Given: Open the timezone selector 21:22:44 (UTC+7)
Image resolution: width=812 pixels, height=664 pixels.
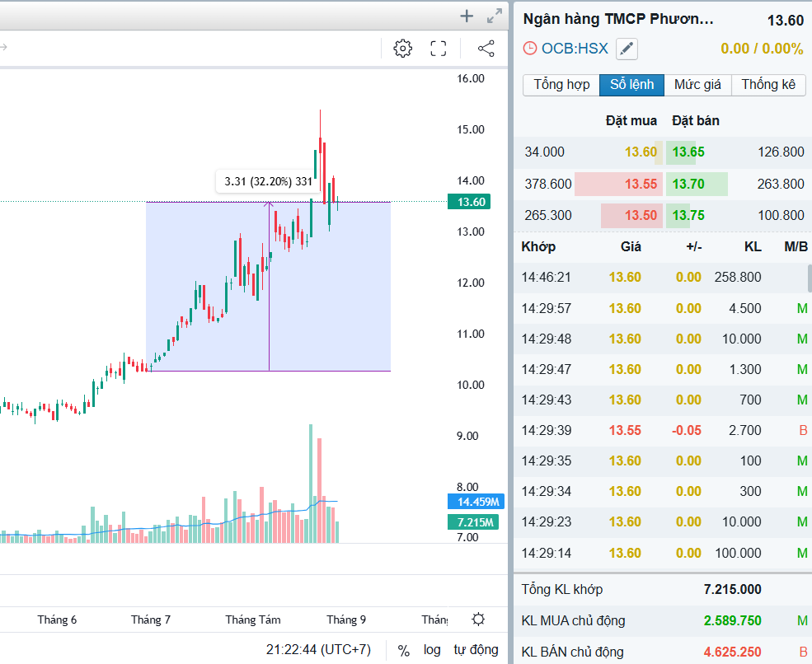Looking at the screenshot, I should pos(318,650).
